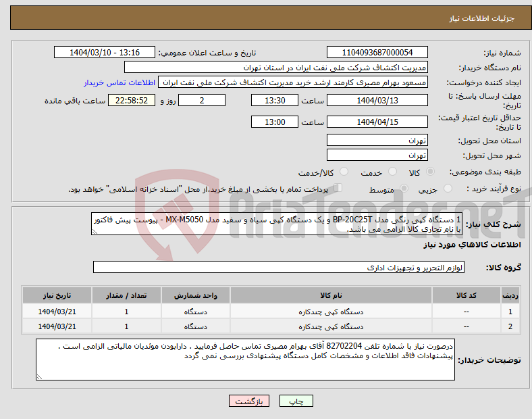Viewport: 532px width, 419px height.
Task: Click row 1 need date 1404/03/21
Action: coord(57,312)
